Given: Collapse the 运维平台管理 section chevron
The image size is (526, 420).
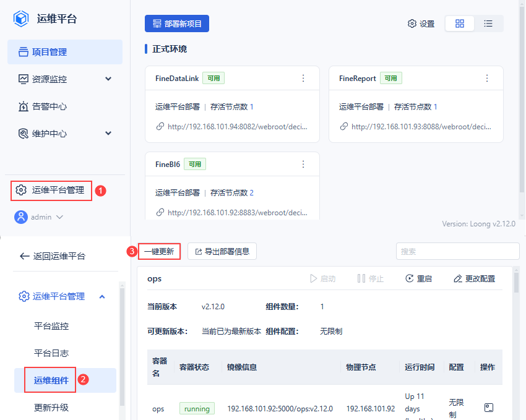Looking at the screenshot, I should pos(102,297).
